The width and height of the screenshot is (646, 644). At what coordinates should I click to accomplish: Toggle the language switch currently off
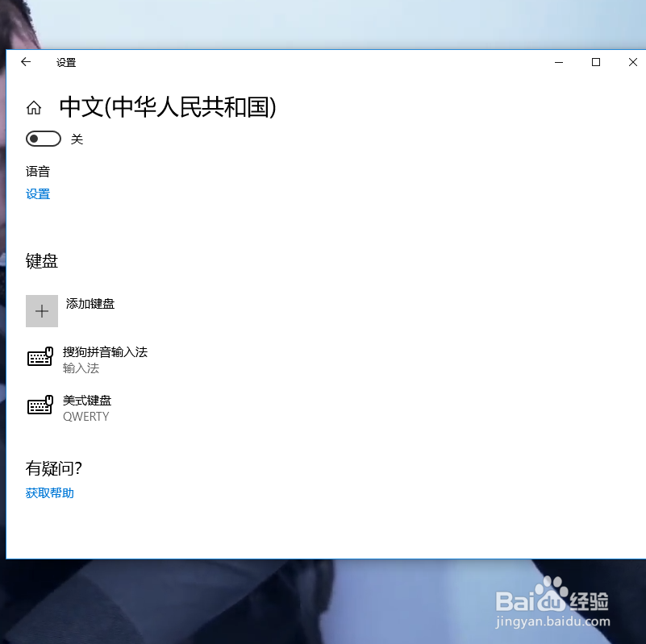(44, 139)
